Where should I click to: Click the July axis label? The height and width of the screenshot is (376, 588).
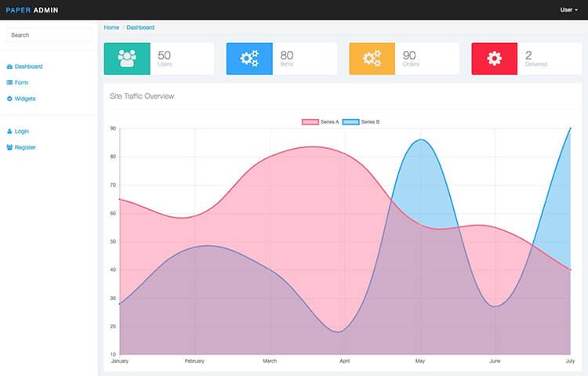pyautogui.click(x=570, y=361)
